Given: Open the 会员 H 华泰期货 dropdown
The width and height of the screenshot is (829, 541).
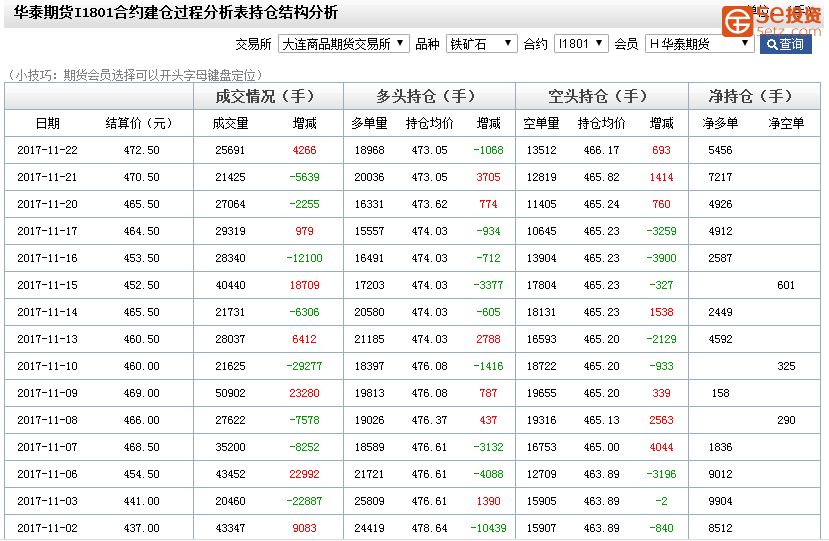Looking at the screenshot, I should click(699, 43).
